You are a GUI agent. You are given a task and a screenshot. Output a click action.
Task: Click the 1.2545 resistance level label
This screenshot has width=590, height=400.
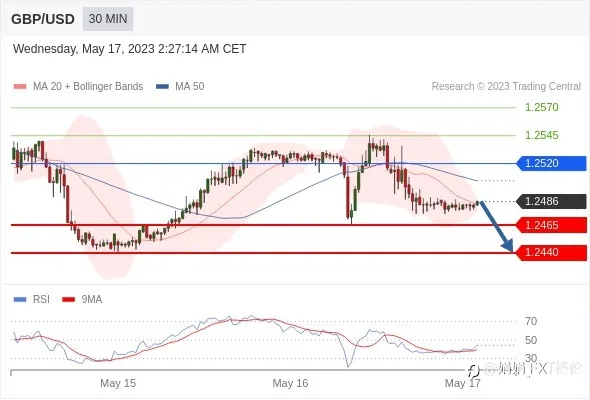pyautogui.click(x=541, y=135)
